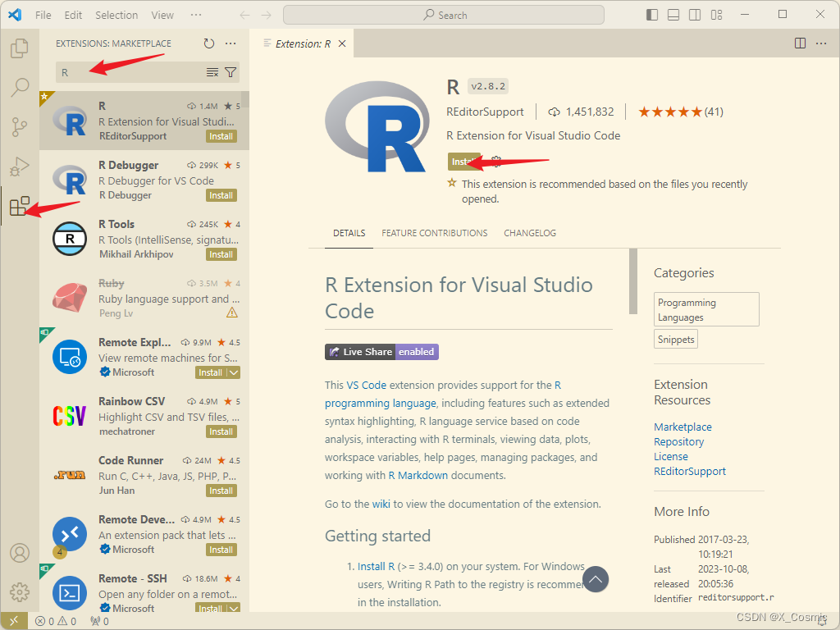Open customize layout button
The image size is (840, 630).
tap(716, 15)
